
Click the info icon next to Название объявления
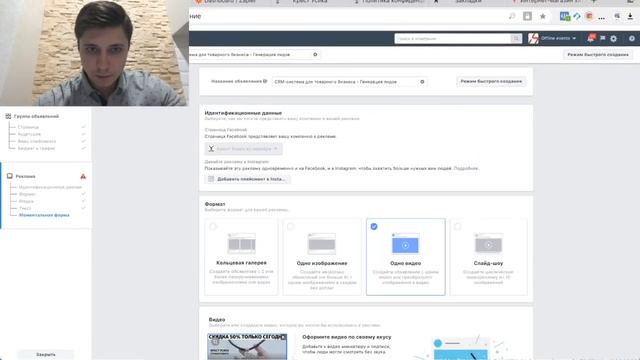tap(265, 81)
